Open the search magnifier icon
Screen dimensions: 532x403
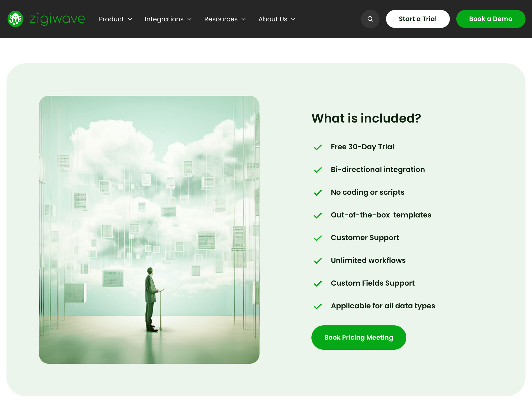coord(370,19)
